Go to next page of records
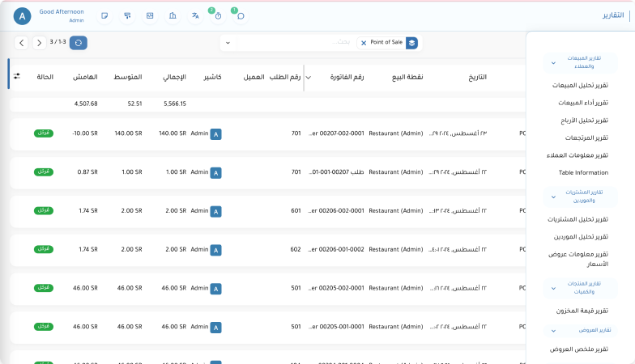 point(39,43)
